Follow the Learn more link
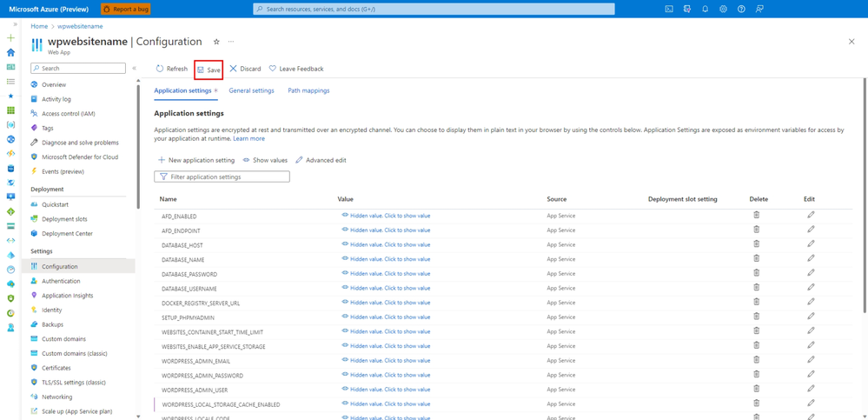This screenshot has height=420, width=868. (248, 138)
